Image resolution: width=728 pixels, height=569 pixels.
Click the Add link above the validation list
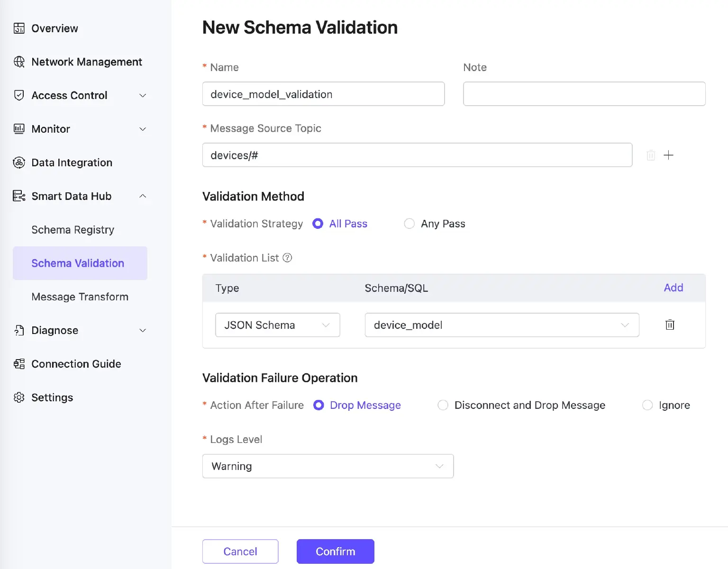click(673, 288)
